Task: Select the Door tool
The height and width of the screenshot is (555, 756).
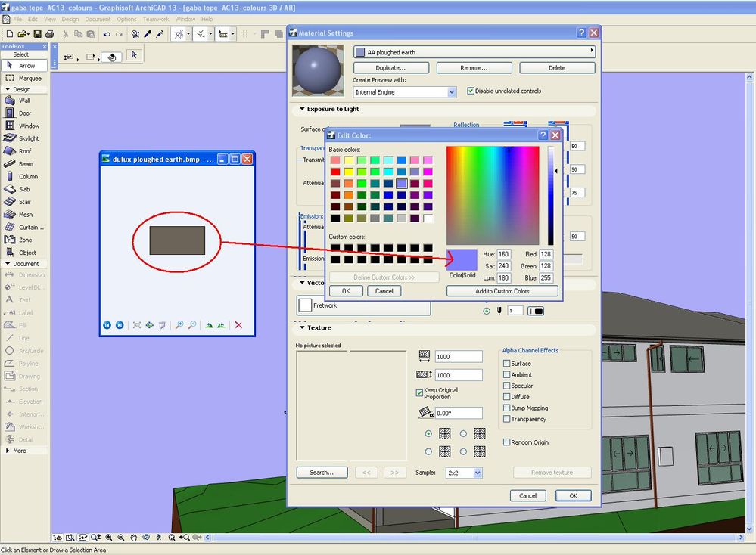Action: (x=24, y=113)
